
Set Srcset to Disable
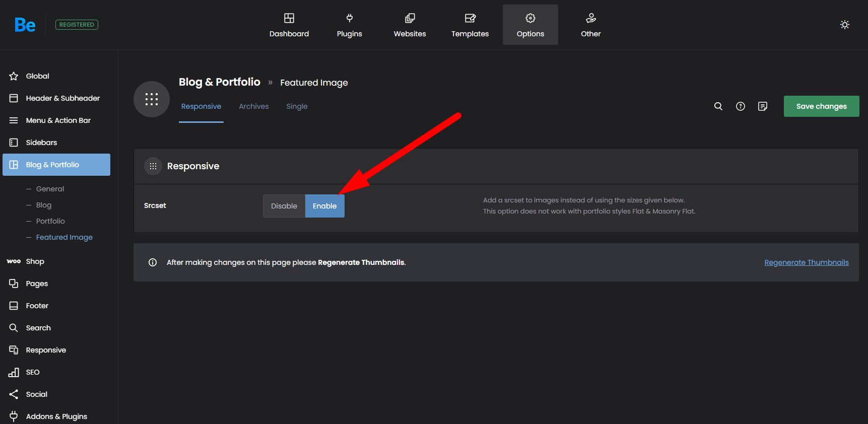click(284, 206)
